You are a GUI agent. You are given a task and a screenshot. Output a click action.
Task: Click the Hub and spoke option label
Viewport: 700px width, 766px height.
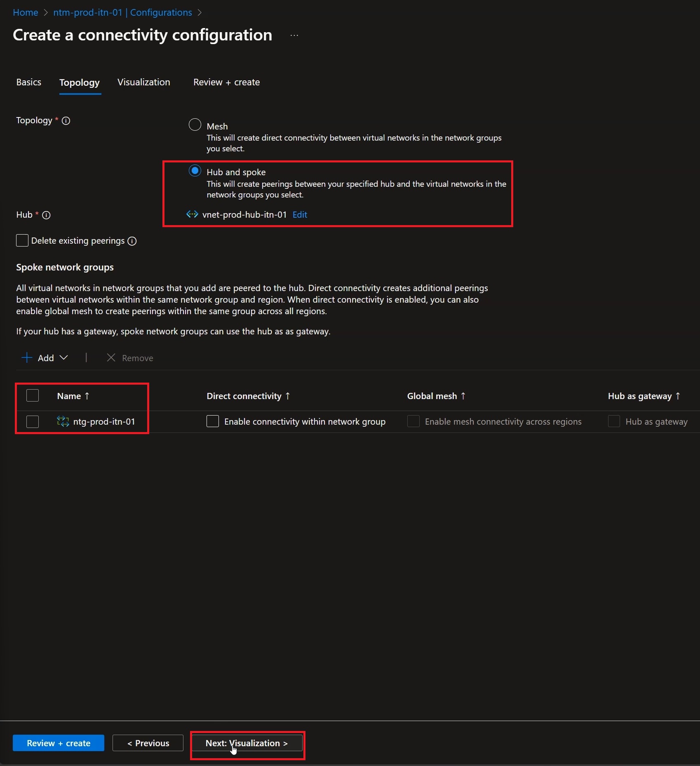coord(236,172)
